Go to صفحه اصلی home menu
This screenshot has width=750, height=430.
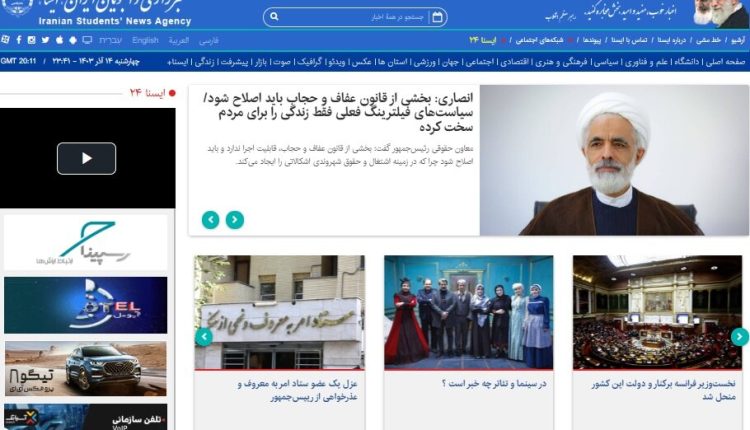(x=725, y=62)
